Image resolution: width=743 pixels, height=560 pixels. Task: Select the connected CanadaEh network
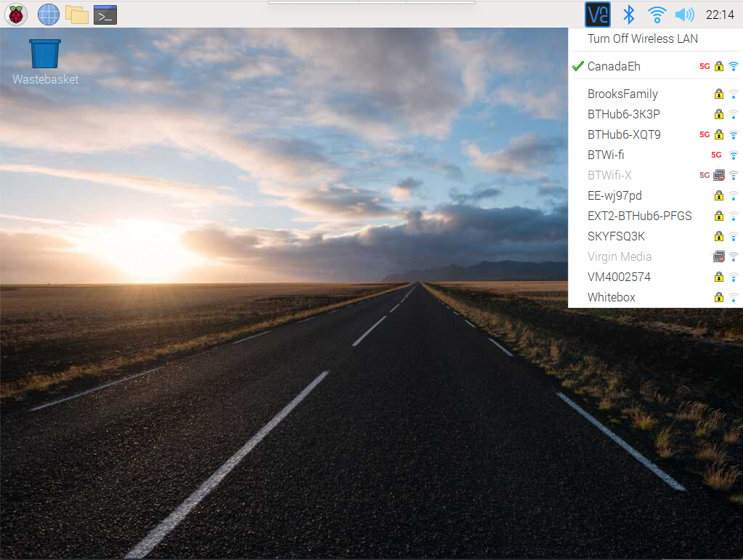click(655, 66)
